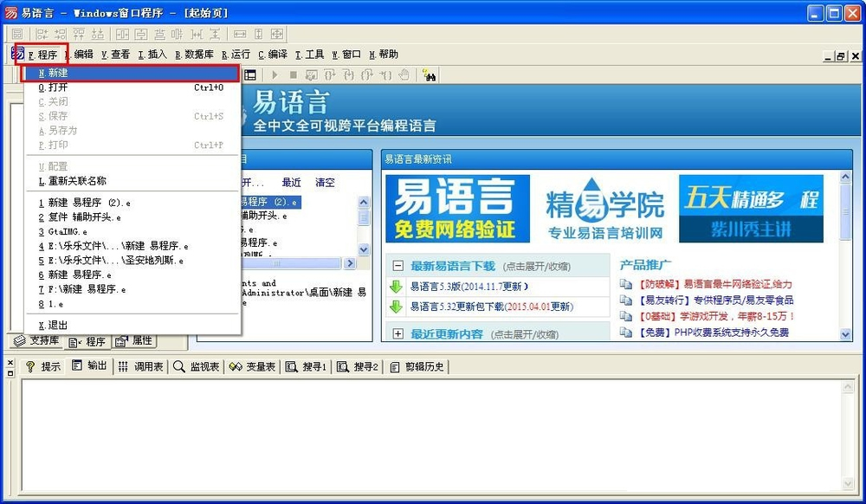
Task: Close the bottom panel with its small x
Action: pyautogui.click(x=10, y=363)
